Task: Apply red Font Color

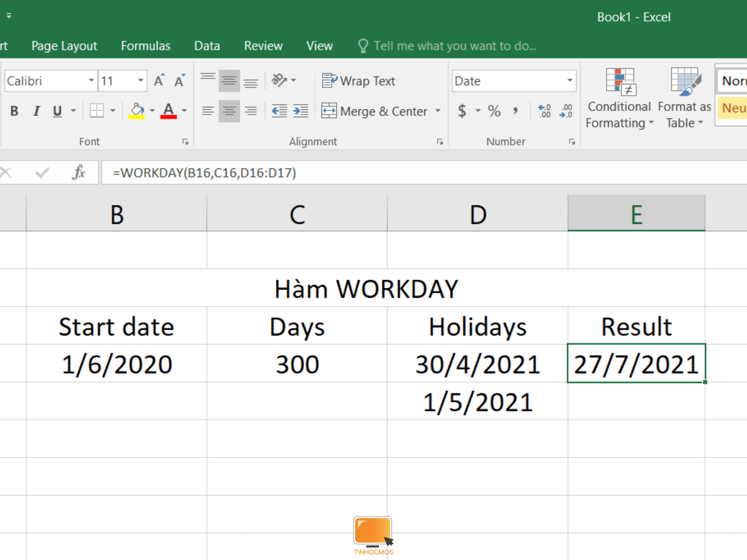Action: tap(168, 111)
